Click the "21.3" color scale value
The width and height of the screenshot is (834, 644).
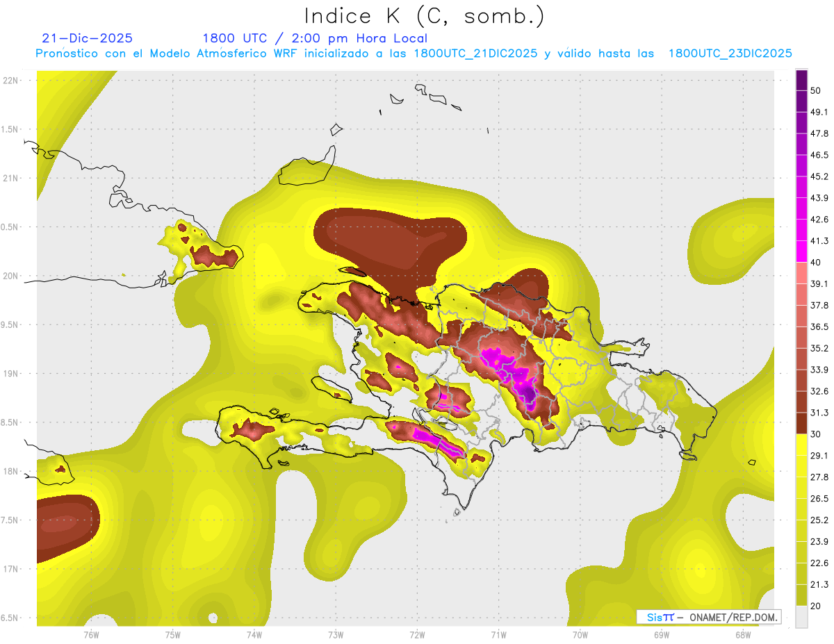[x=819, y=585]
